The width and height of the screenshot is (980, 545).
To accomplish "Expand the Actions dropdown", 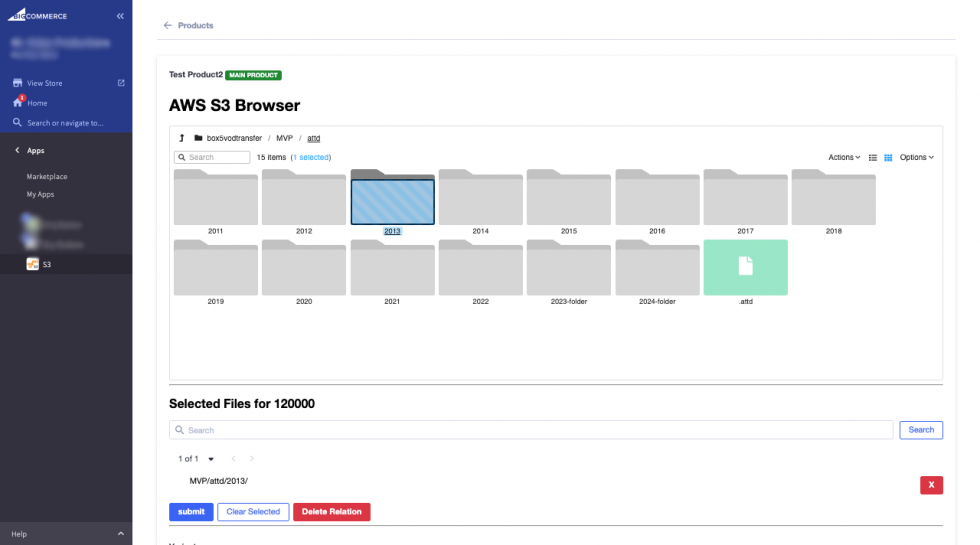I will point(844,158).
